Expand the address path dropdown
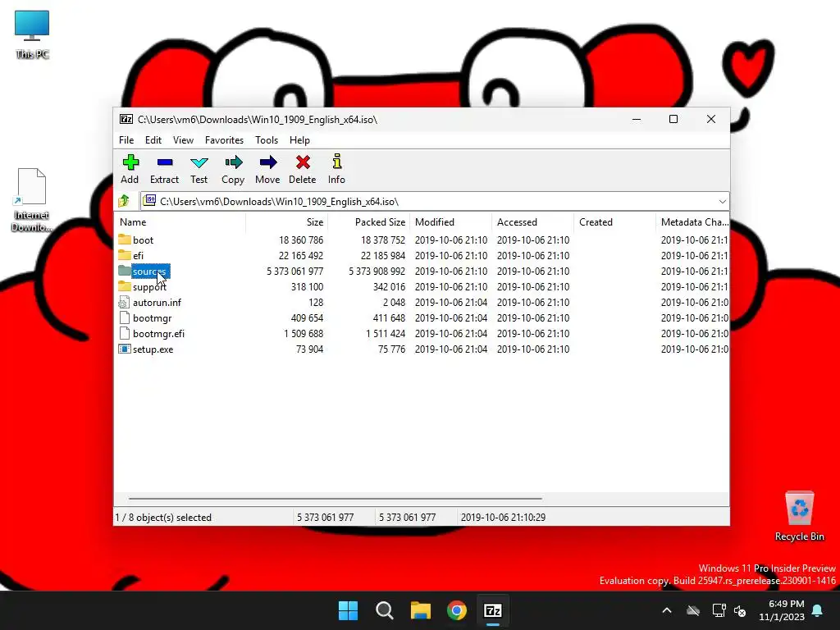Image resolution: width=840 pixels, height=630 pixels. coord(722,202)
